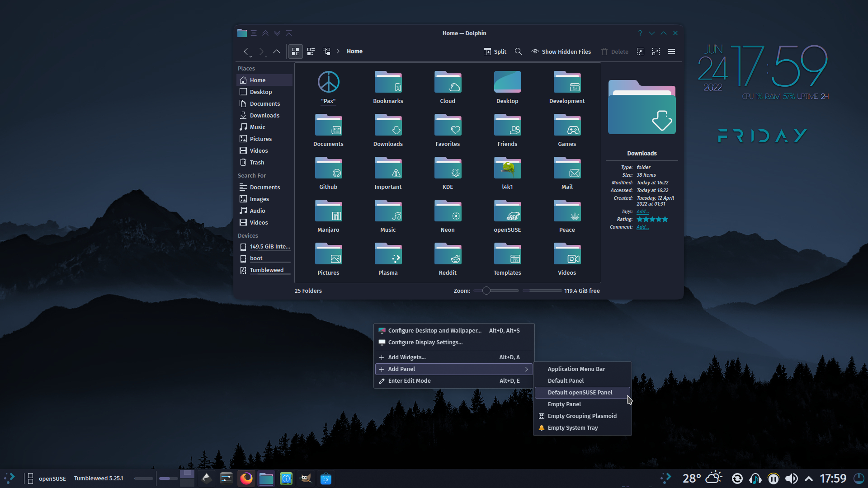Open the volume speaker tray icon
This screenshot has width=868, height=488.
tap(792, 479)
